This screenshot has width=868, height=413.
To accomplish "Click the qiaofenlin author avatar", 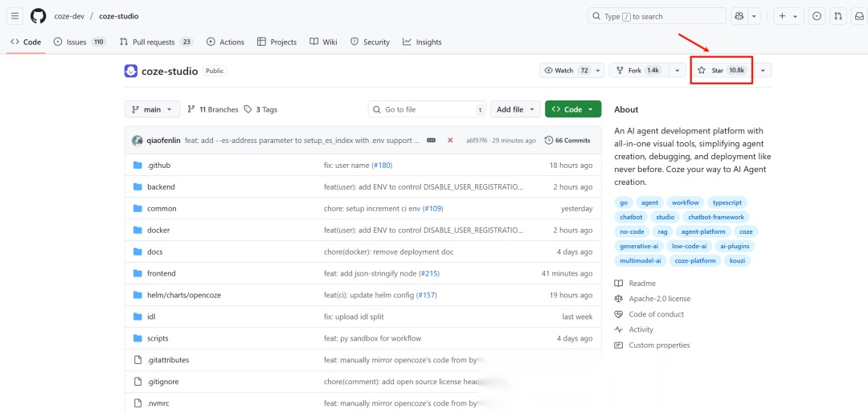I will click(137, 141).
